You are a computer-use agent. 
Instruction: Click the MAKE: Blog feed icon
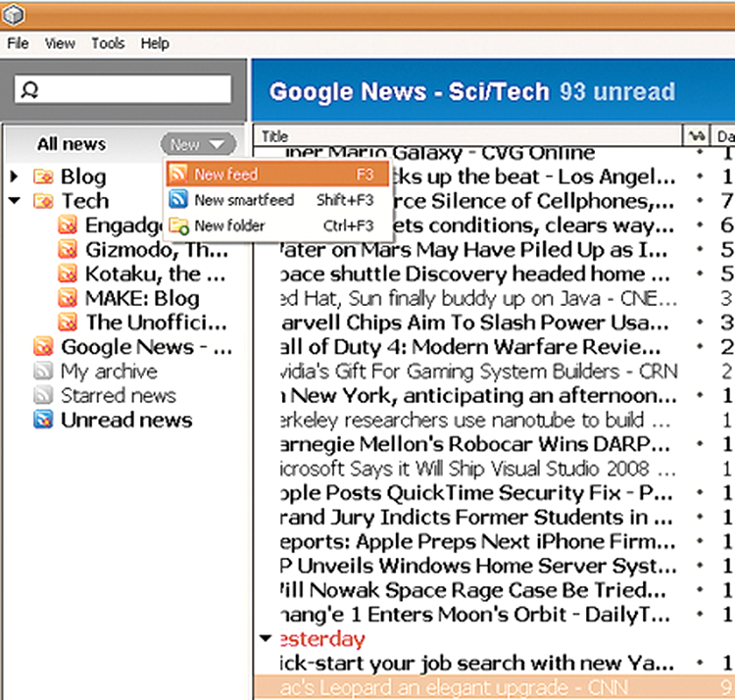[x=68, y=298]
